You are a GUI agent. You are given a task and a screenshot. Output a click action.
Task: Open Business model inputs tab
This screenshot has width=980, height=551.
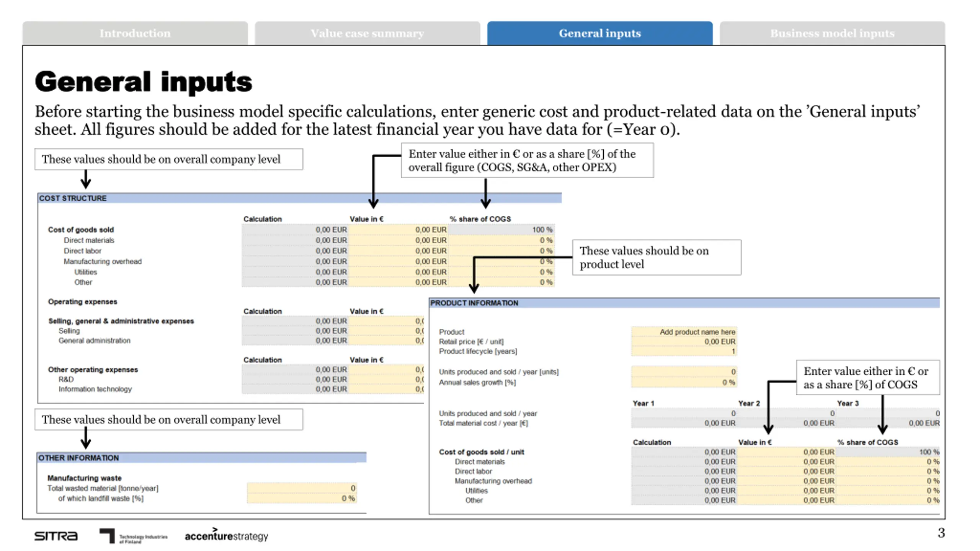[832, 33]
